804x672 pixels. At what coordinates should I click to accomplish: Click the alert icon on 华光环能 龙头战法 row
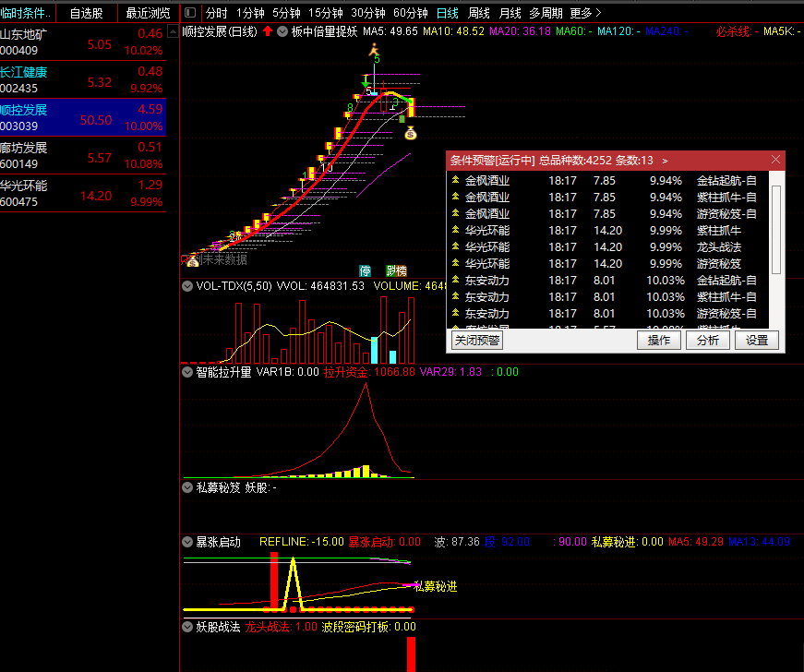[x=455, y=246]
